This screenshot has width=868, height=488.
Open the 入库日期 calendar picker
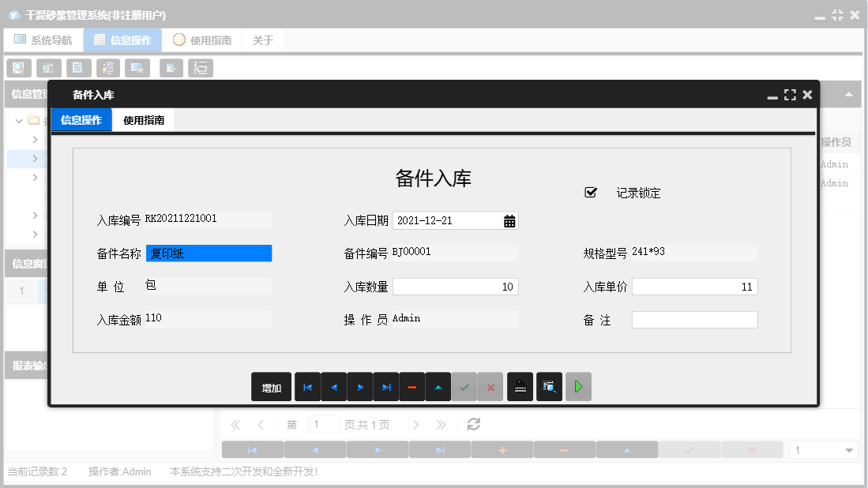(510, 220)
